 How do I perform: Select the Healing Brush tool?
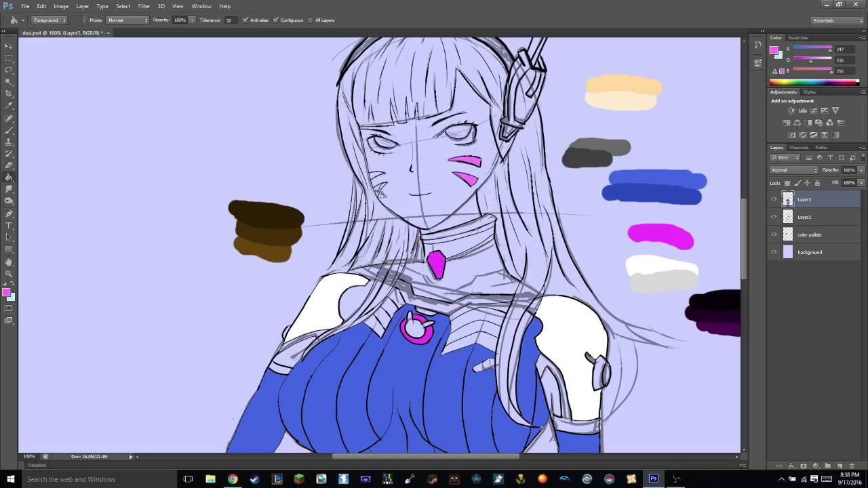point(9,118)
